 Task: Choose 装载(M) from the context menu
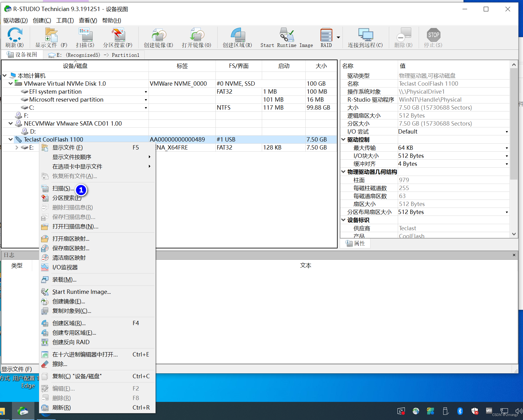click(x=64, y=279)
